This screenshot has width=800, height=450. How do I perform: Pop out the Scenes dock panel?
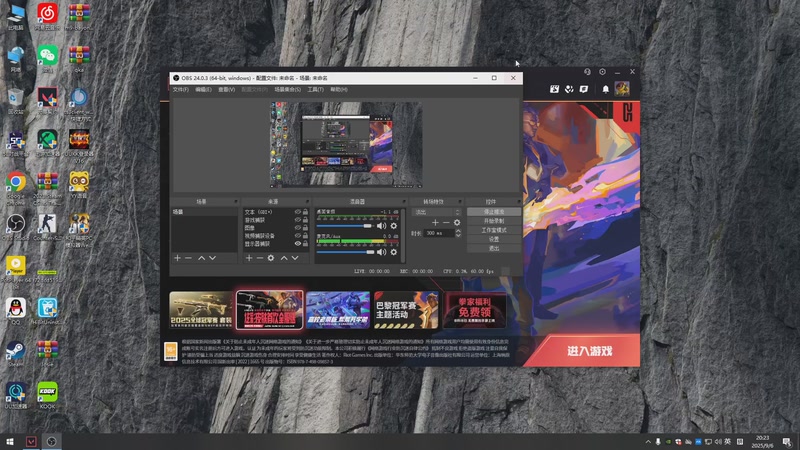coord(235,202)
